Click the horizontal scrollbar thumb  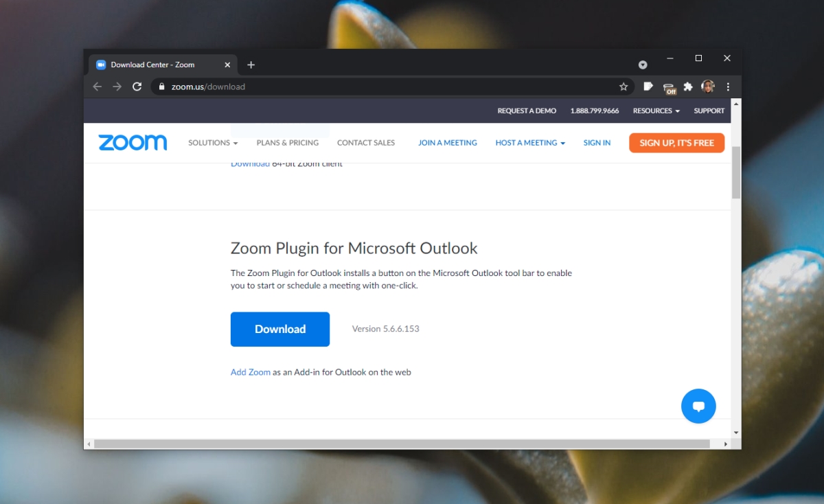coord(402,444)
